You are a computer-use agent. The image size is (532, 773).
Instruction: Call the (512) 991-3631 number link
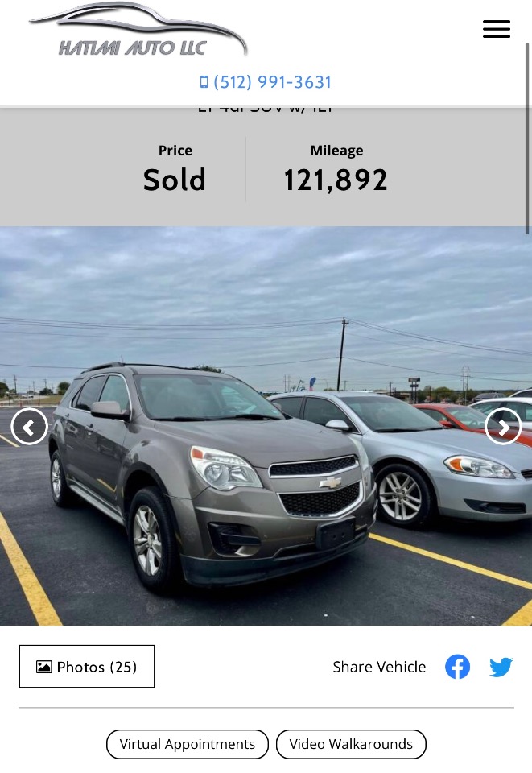[x=272, y=82]
